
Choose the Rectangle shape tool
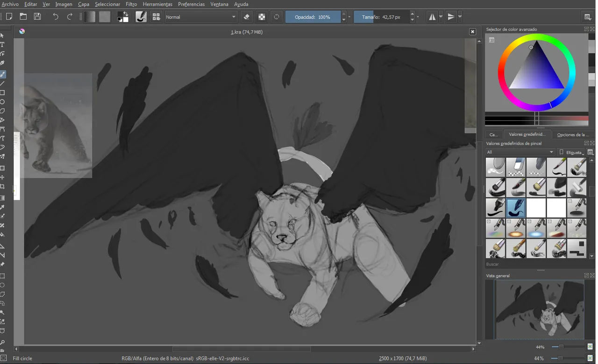2,93
